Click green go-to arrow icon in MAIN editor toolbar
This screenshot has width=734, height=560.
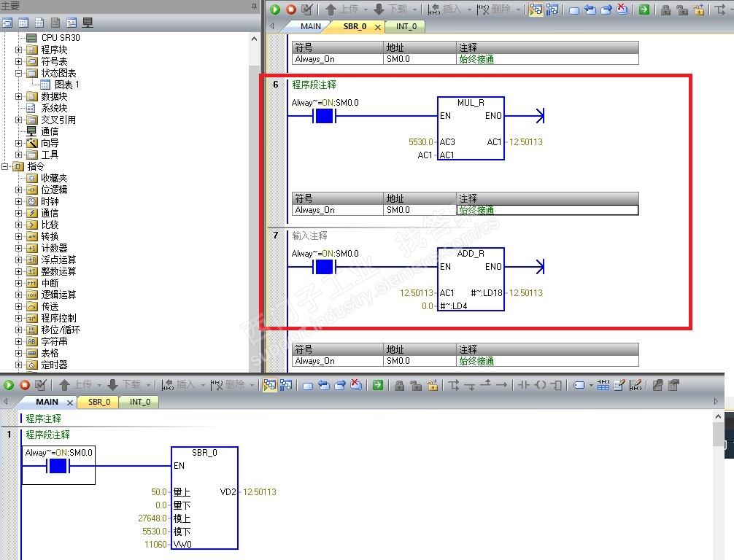378,385
